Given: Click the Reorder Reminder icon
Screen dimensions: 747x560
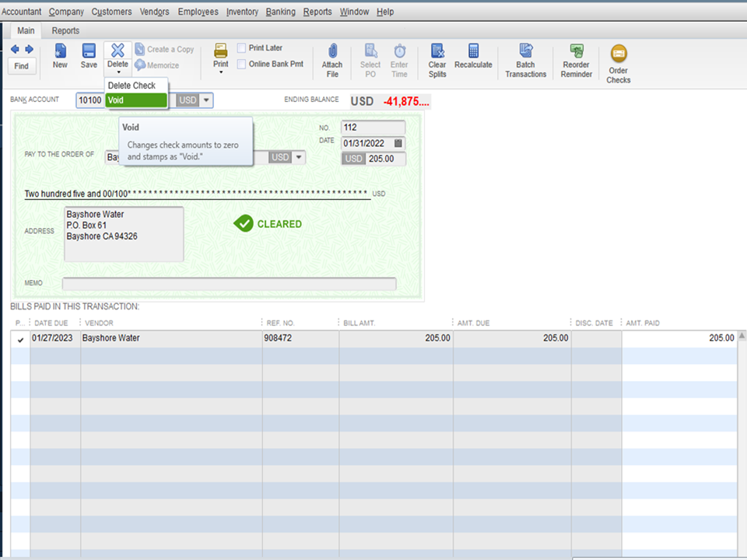Looking at the screenshot, I should click(x=577, y=50).
